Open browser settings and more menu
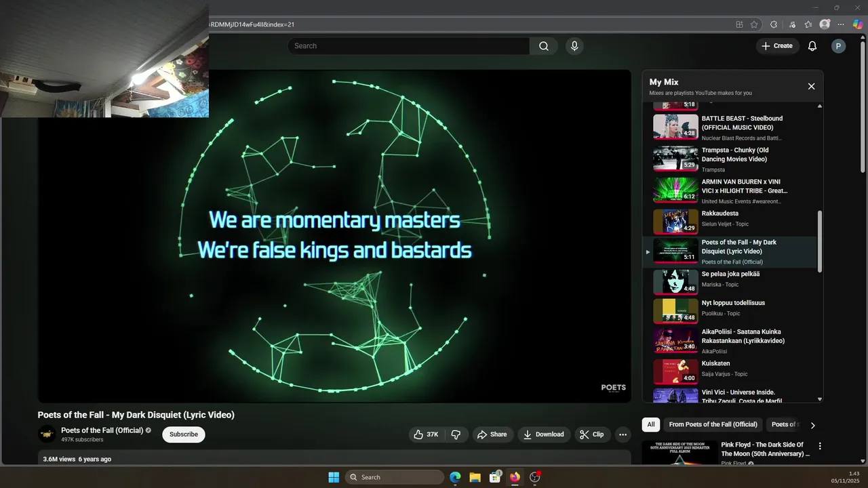 tap(842, 24)
